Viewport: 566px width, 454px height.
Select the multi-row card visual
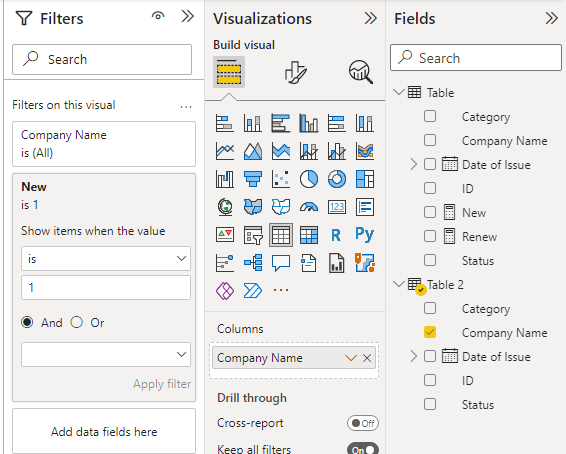click(365, 207)
